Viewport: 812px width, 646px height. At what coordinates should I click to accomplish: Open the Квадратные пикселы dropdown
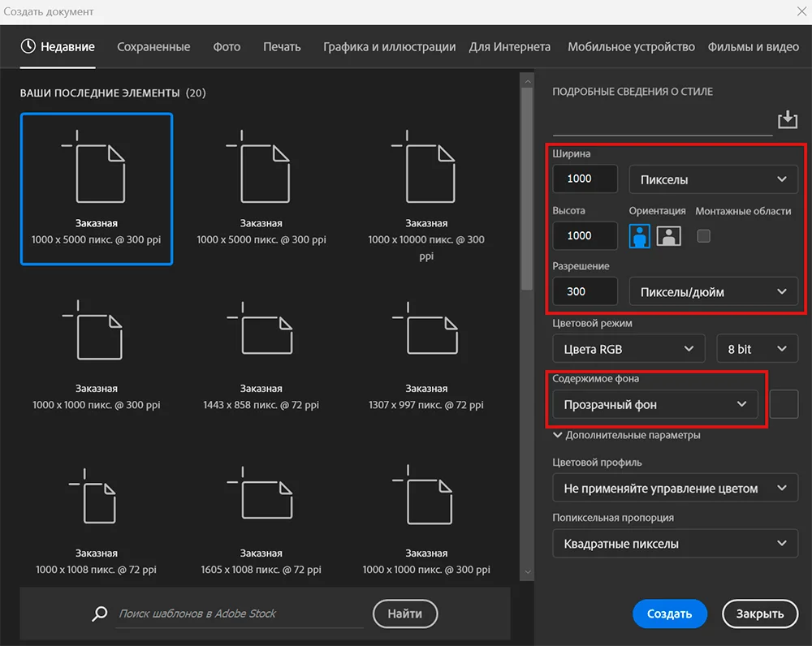click(x=675, y=544)
